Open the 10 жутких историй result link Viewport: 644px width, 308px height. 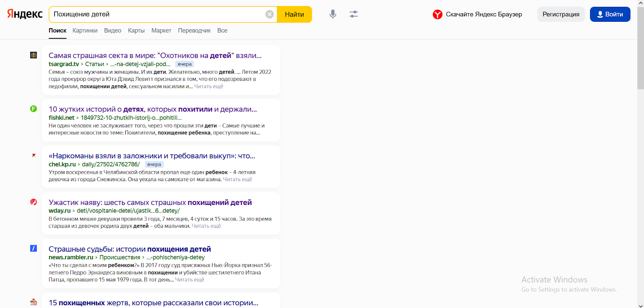(x=153, y=109)
